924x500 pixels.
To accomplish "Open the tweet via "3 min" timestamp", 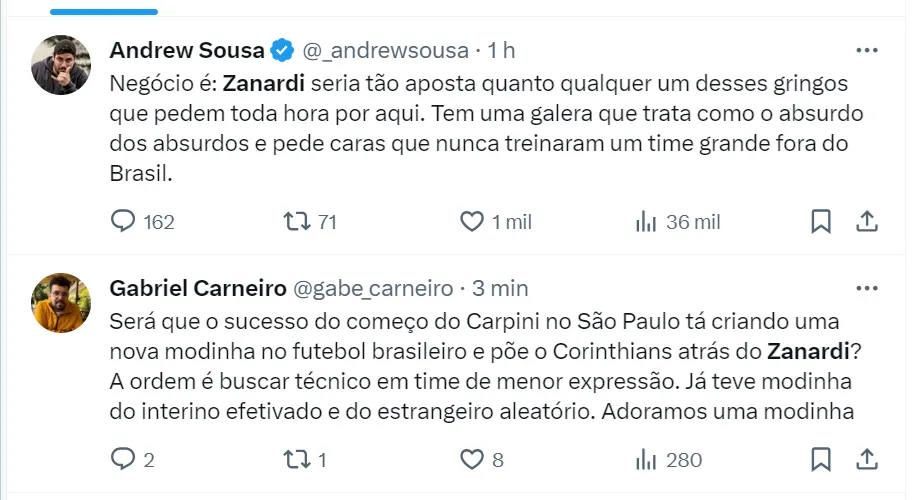I will pyautogui.click(x=500, y=288).
